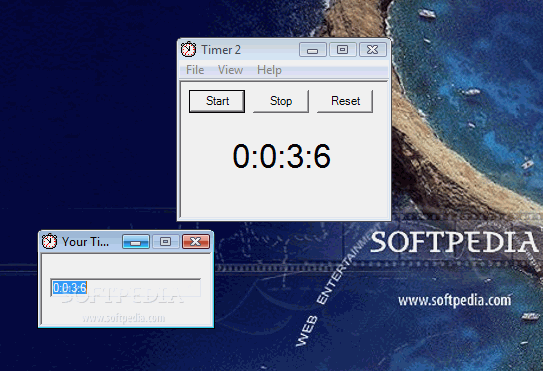This screenshot has height=371, width=543.
Task: Open the View menu in Timer 2
Action: pos(230,70)
